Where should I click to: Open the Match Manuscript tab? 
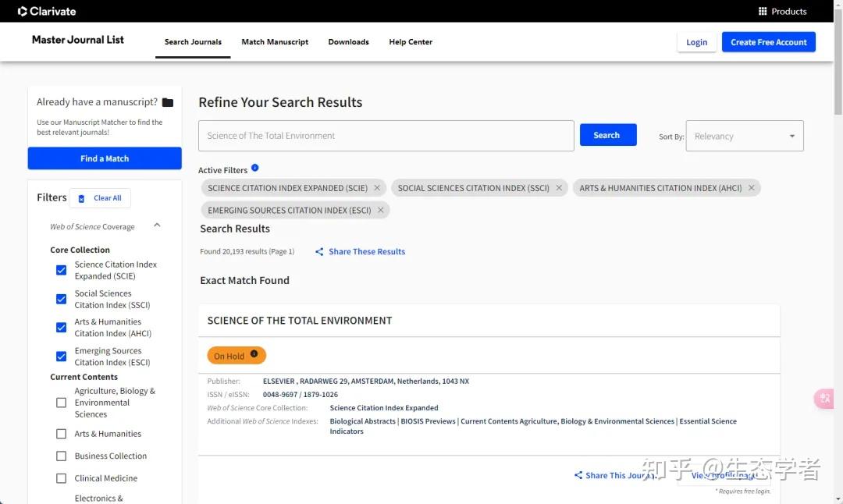coord(275,42)
